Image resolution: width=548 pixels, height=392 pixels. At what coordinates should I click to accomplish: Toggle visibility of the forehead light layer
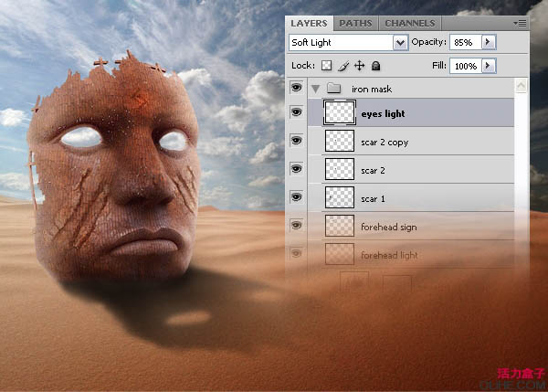pyautogui.click(x=296, y=253)
